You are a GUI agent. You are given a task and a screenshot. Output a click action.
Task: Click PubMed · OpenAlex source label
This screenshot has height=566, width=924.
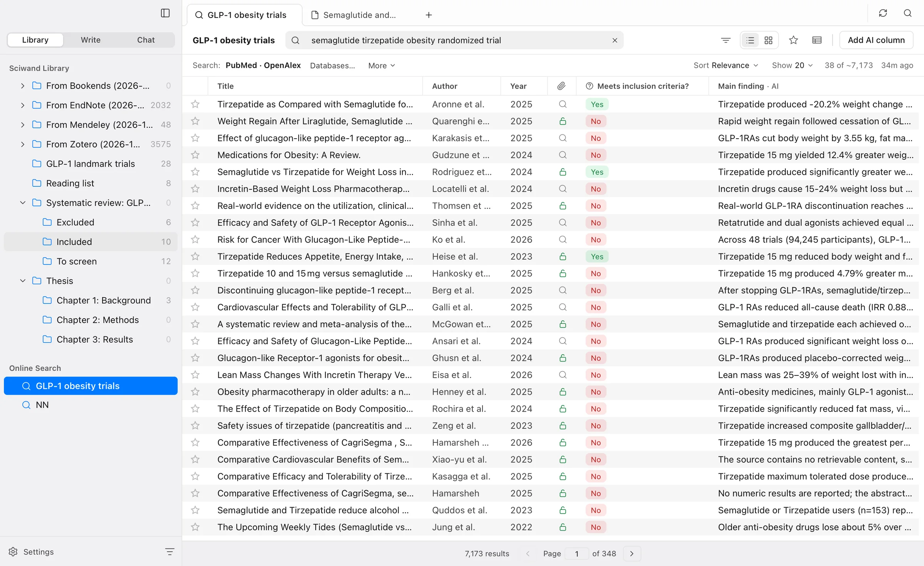(x=263, y=65)
